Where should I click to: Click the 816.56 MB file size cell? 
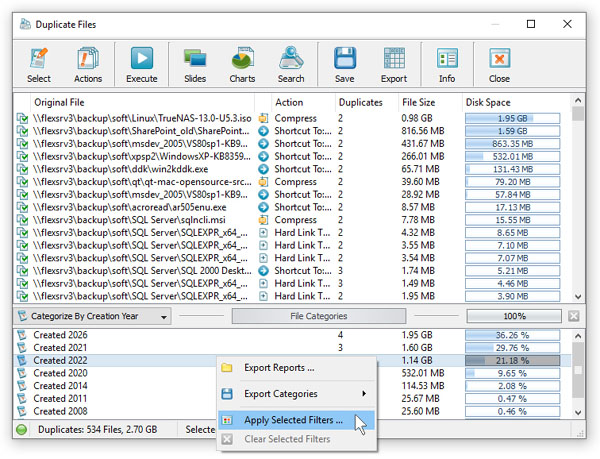point(423,131)
